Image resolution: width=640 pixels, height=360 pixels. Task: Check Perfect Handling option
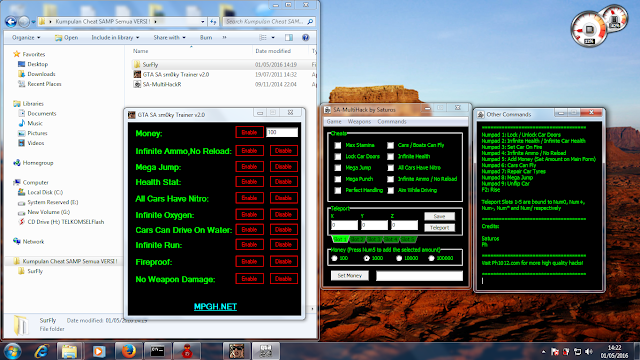[338, 191]
